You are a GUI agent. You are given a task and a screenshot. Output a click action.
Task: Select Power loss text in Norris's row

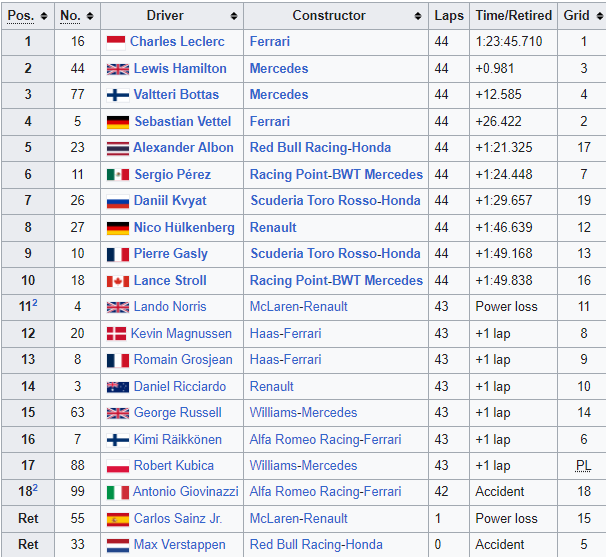pos(506,307)
